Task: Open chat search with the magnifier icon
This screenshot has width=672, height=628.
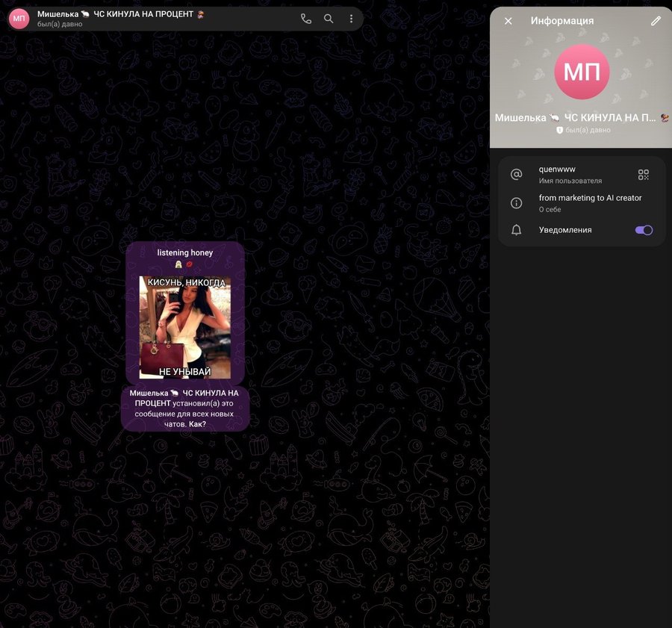Action: pyautogui.click(x=329, y=19)
